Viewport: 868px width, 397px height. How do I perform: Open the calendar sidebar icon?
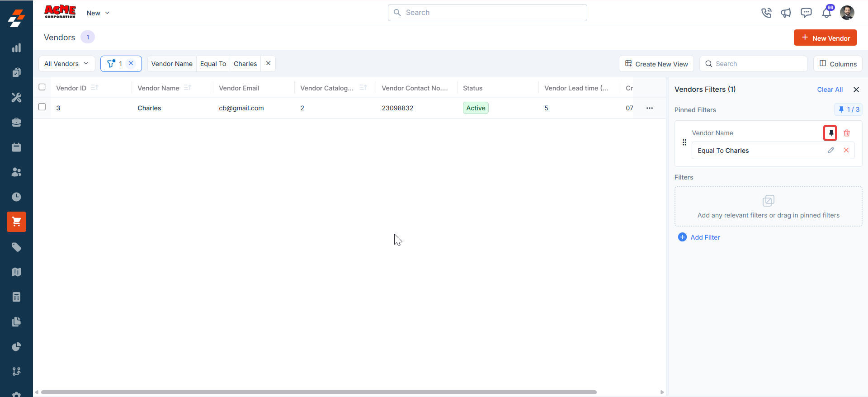pos(16,147)
